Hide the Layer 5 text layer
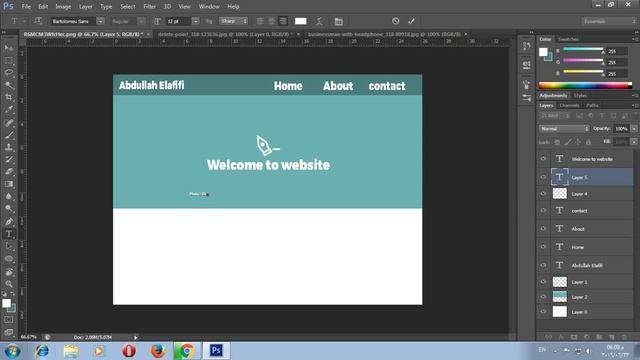The image size is (640, 360). point(543,177)
